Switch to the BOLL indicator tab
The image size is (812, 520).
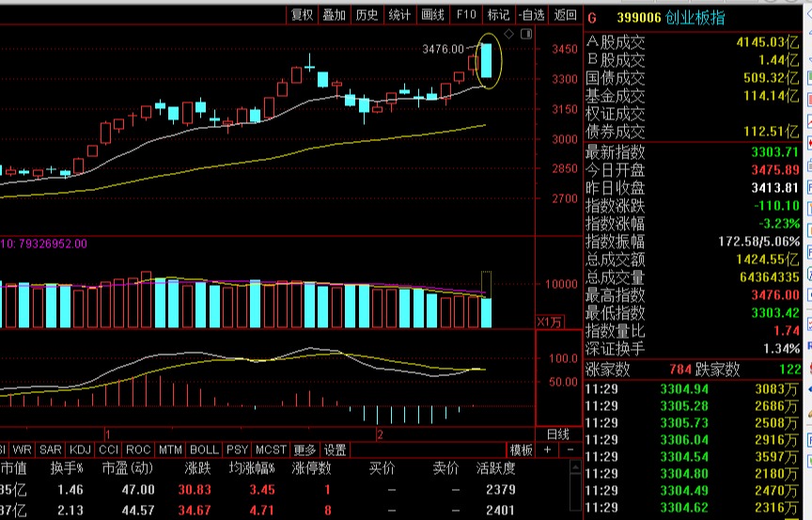point(204,450)
